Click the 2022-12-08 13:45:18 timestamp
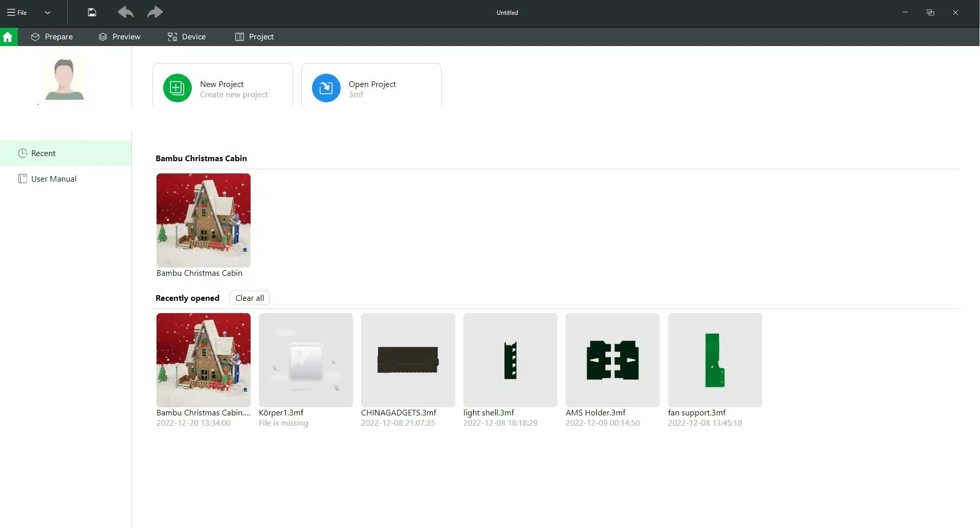Screen dimensions: 980x528 705,423
